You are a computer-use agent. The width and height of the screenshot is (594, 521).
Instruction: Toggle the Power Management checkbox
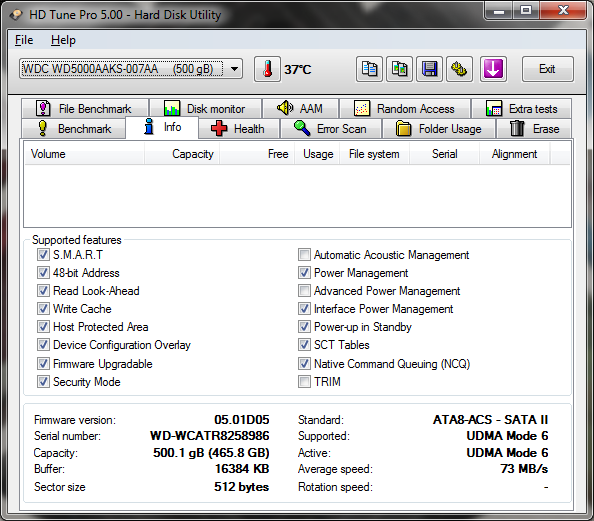(x=304, y=272)
